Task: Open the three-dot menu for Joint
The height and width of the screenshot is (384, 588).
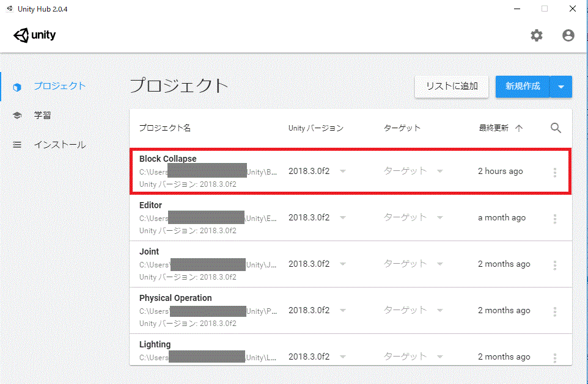Action: pos(554,265)
